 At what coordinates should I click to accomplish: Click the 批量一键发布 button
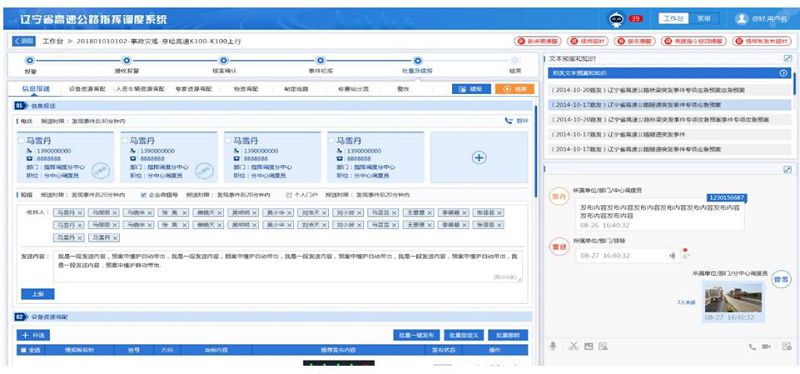[x=416, y=335]
